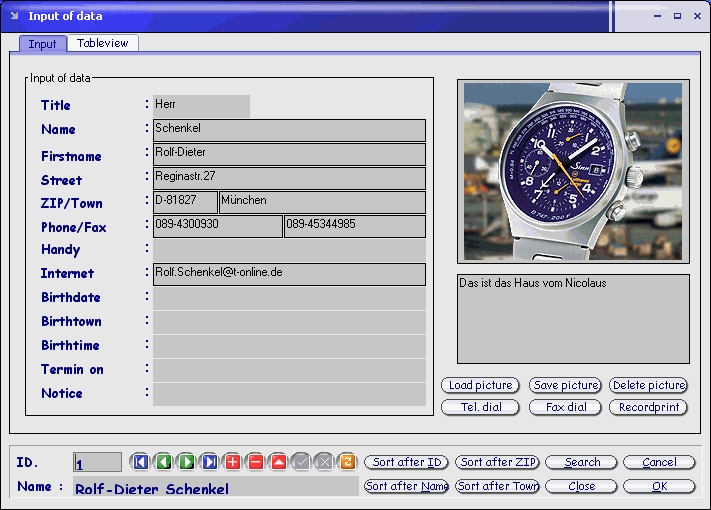Image resolution: width=711 pixels, height=510 pixels.
Task: Refresh data with the orange icon
Action: [347, 462]
